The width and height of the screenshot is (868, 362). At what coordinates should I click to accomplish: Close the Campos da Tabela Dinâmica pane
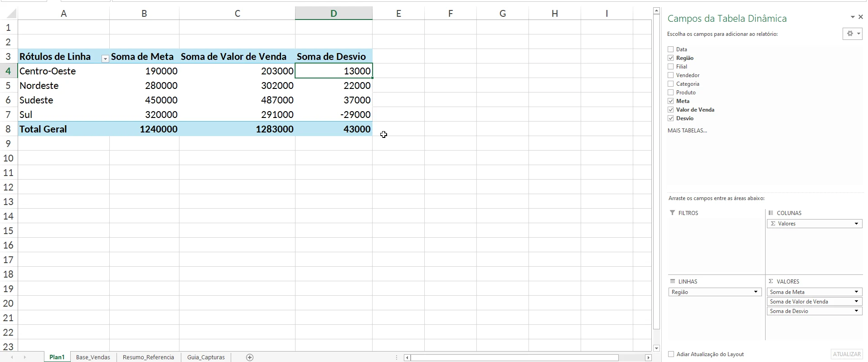coord(861,17)
